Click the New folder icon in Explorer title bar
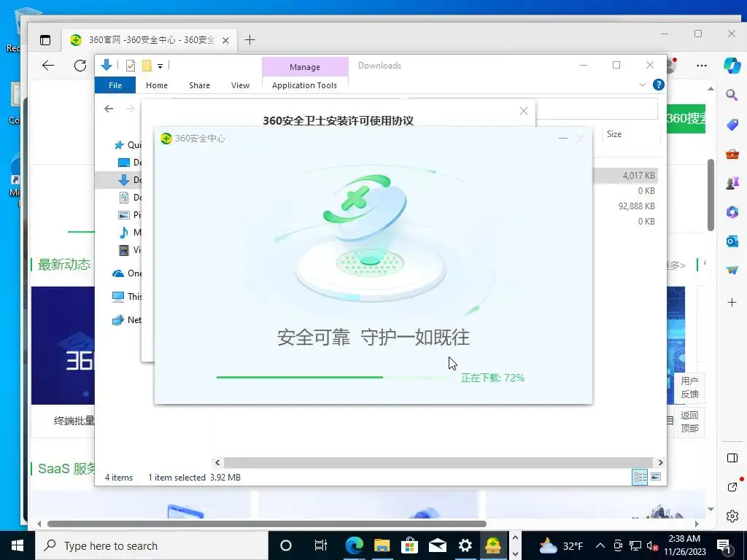 click(x=147, y=65)
